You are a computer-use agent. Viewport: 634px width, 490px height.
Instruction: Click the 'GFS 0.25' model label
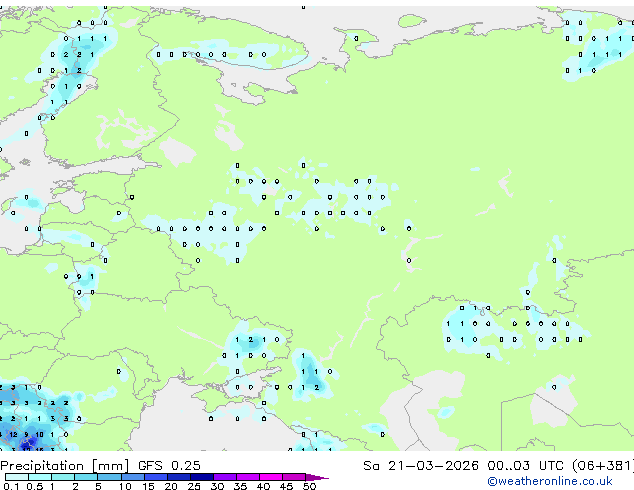[169, 465]
